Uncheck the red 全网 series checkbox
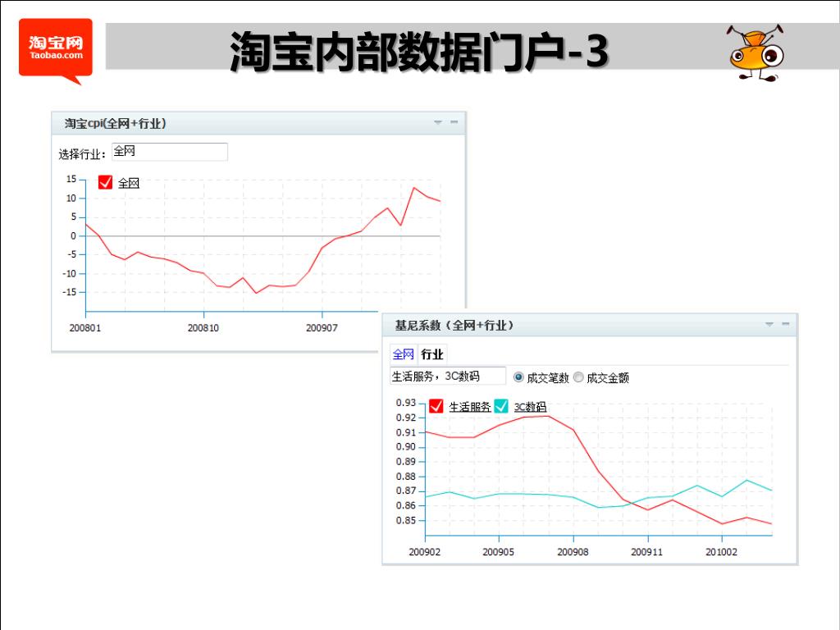The image size is (840, 630). (x=106, y=183)
